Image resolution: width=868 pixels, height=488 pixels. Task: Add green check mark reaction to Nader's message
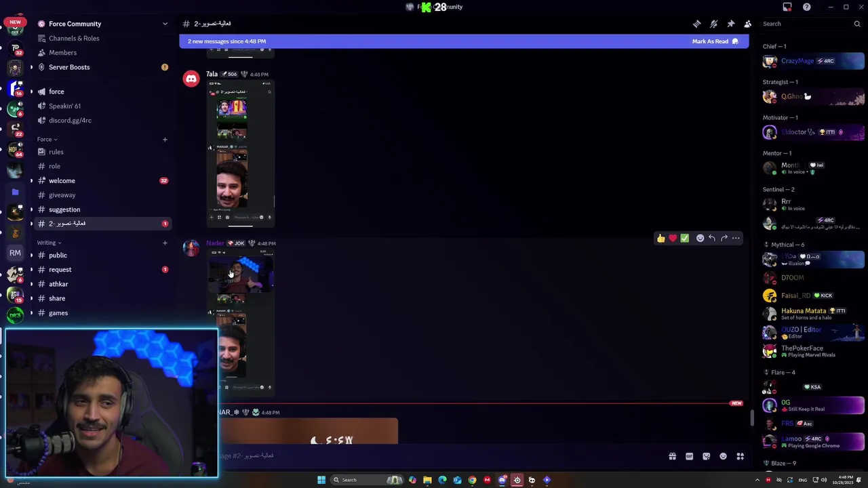685,238
